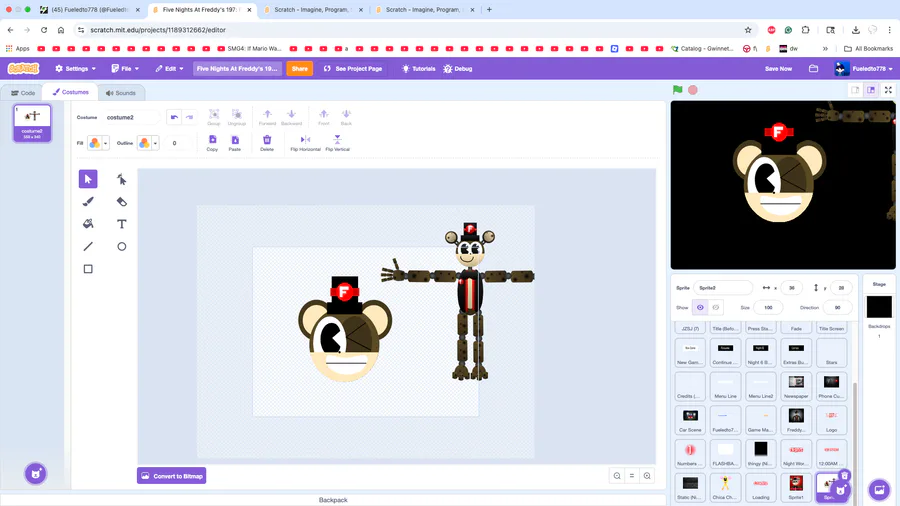Click the Undo arrow
Image resolution: width=900 pixels, height=506 pixels.
[x=174, y=117]
